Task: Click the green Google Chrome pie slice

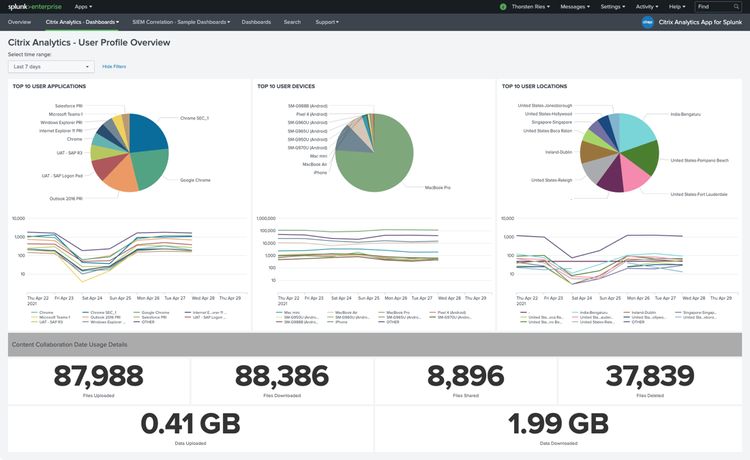Action: pyautogui.click(x=152, y=168)
